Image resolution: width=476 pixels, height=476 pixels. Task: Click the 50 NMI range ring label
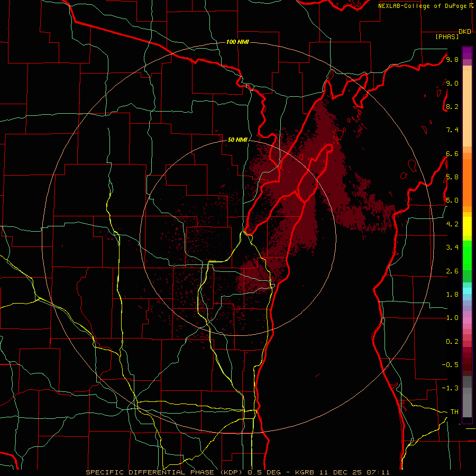[x=237, y=140]
